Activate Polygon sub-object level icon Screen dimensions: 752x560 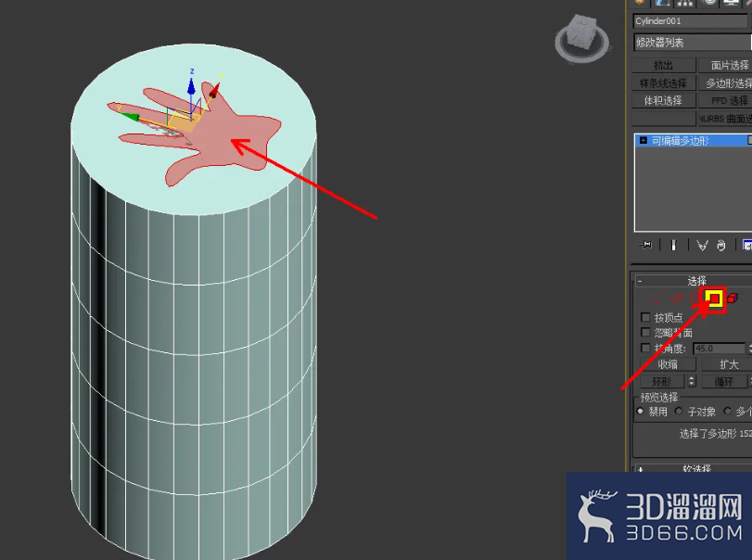714,299
